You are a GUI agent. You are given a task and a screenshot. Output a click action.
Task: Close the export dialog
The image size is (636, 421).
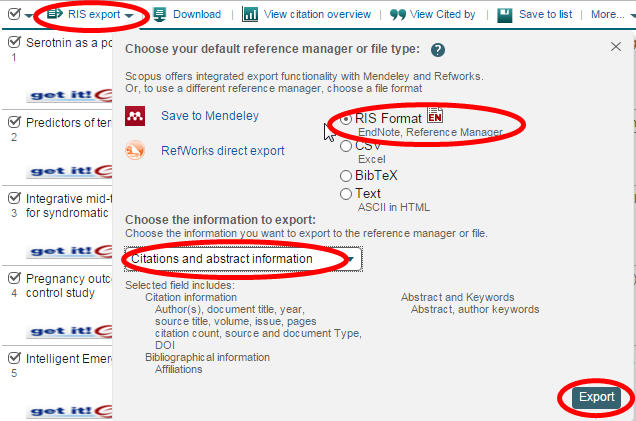(616, 47)
